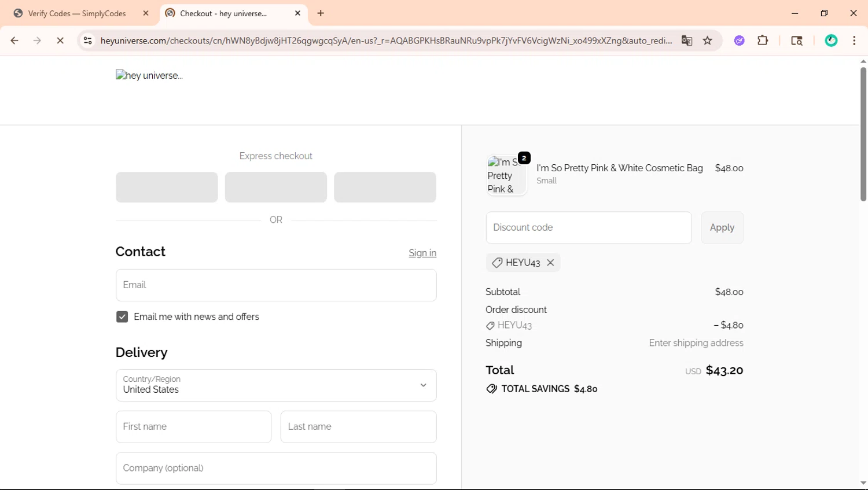Click the third express checkout button
The image size is (868, 490).
(385, 187)
